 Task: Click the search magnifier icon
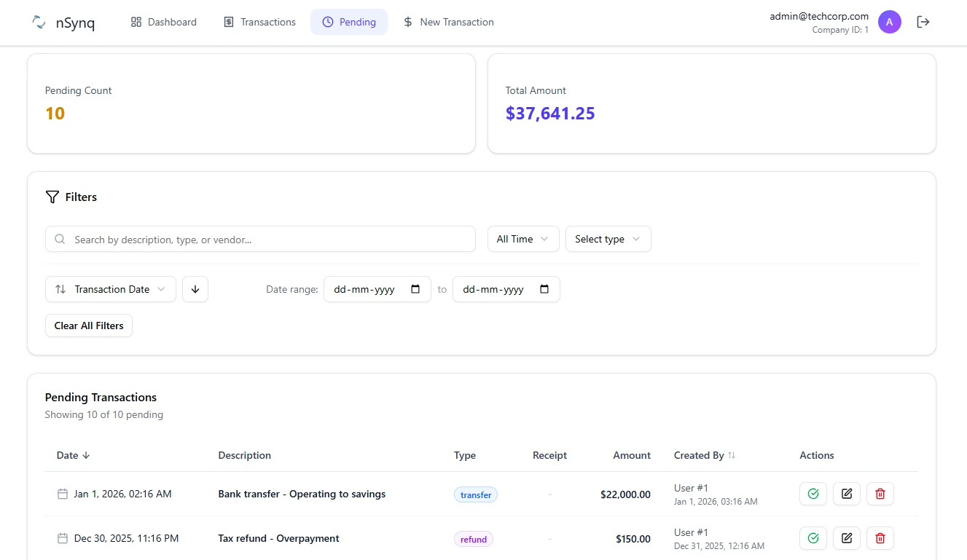pyautogui.click(x=60, y=239)
